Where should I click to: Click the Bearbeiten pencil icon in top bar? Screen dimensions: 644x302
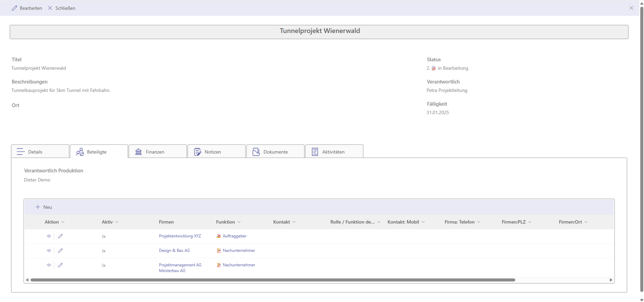pos(14,8)
